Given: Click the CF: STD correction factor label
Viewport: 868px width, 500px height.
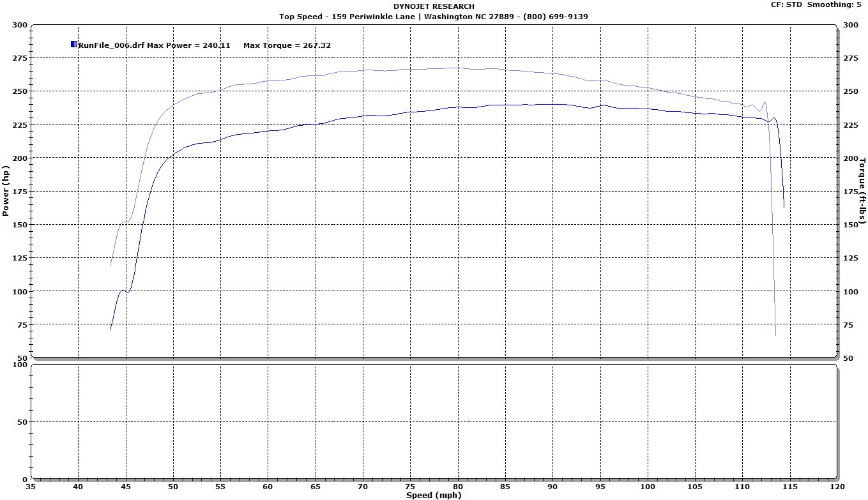Looking at the screenshot, I should point(786,4).
